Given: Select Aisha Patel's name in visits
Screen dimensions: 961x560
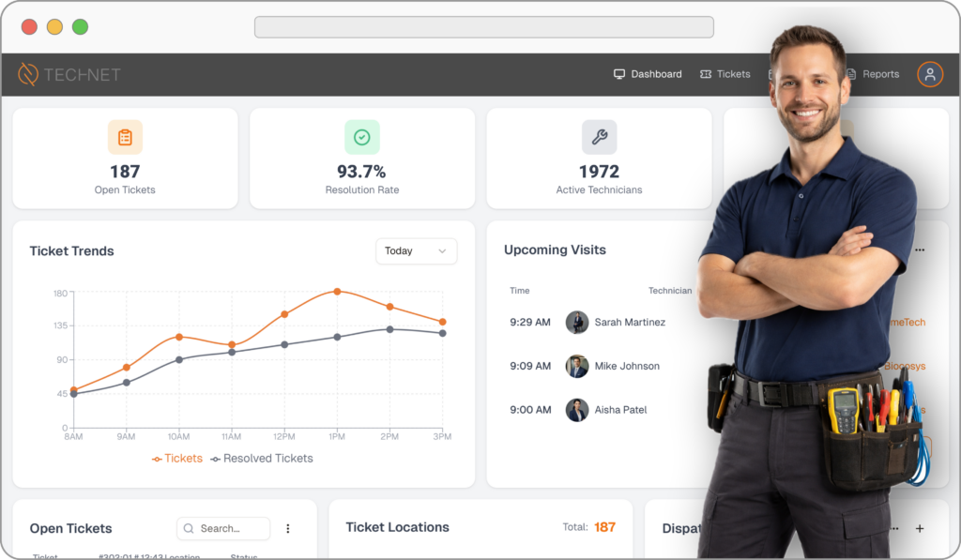Looking at the screenshot, I should pyautogui.click(x=620, y=410).
